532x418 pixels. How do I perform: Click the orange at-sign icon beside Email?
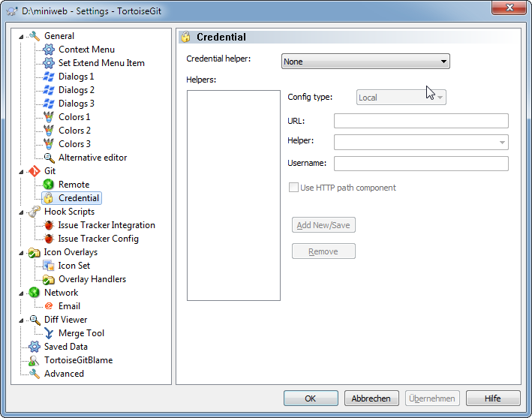(x=49, y=306)
